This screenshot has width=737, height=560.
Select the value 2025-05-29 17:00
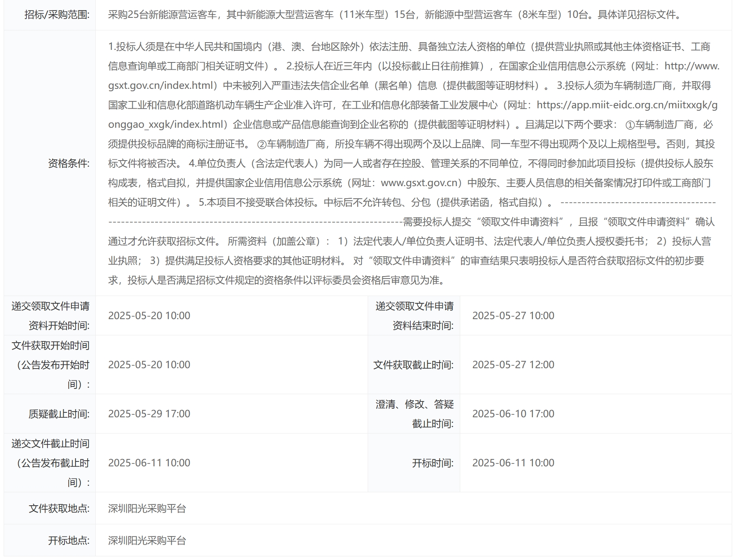[149, 414]
